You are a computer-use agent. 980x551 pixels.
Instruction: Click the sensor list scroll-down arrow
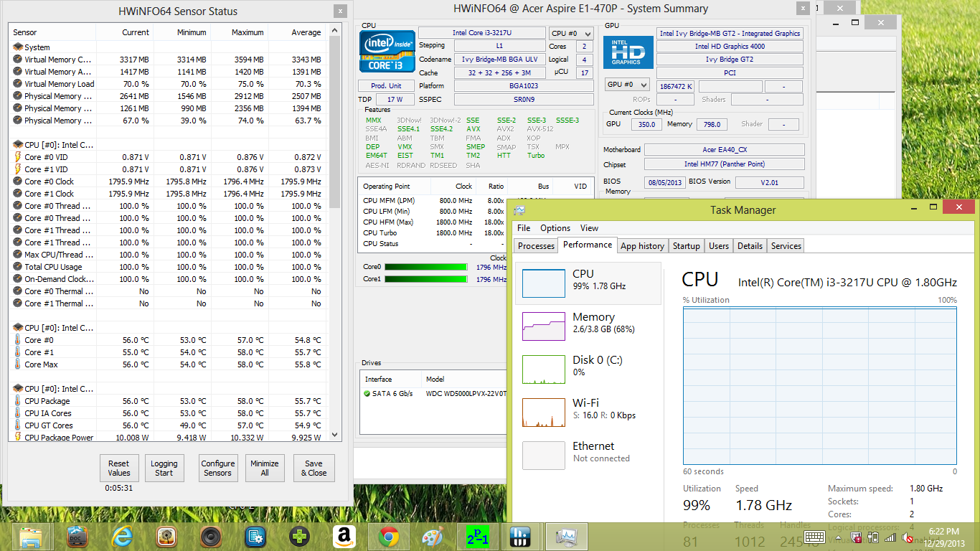coord(334,435)
